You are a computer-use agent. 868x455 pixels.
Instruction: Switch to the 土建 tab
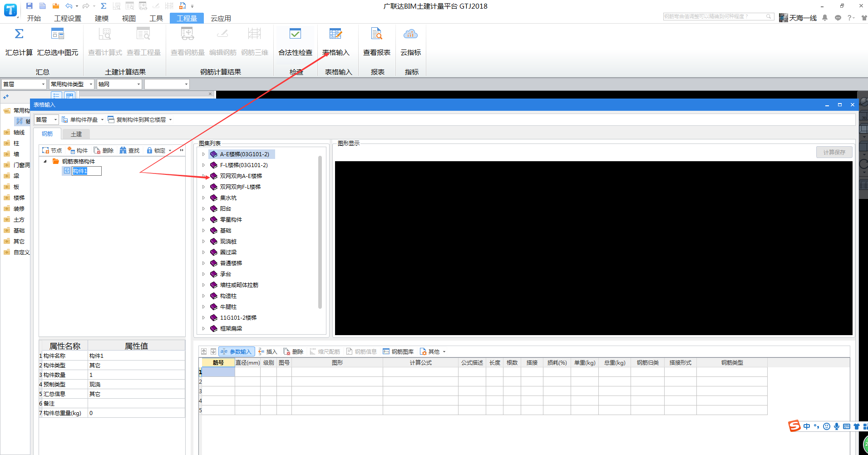click(76, 134)
